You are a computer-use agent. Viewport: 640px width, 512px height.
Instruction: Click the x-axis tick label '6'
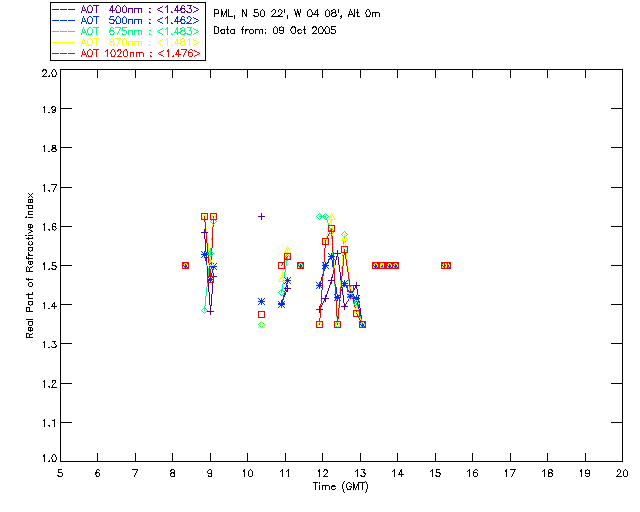click(x=97, y=473)
